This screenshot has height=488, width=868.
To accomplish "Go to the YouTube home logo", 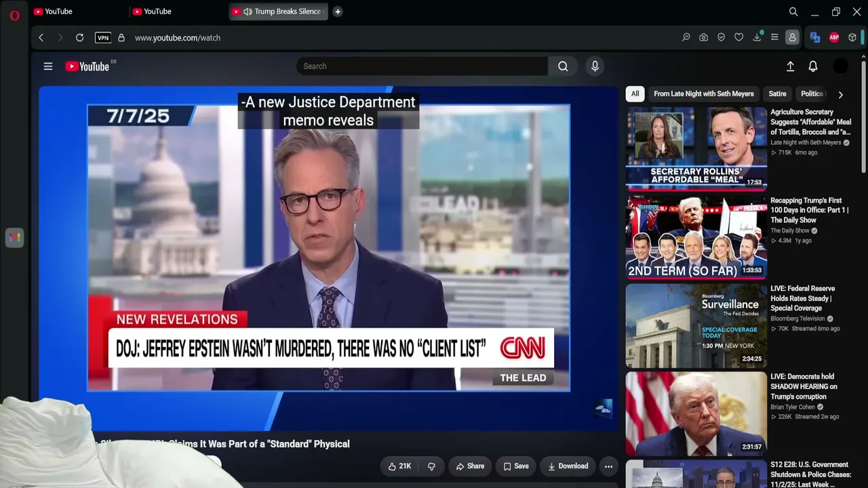I will (x=87, y=66).
